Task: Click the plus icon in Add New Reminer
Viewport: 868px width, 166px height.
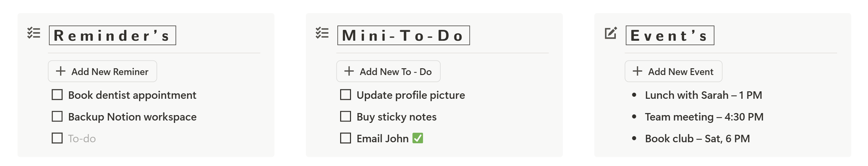Action: click(60, 71)
